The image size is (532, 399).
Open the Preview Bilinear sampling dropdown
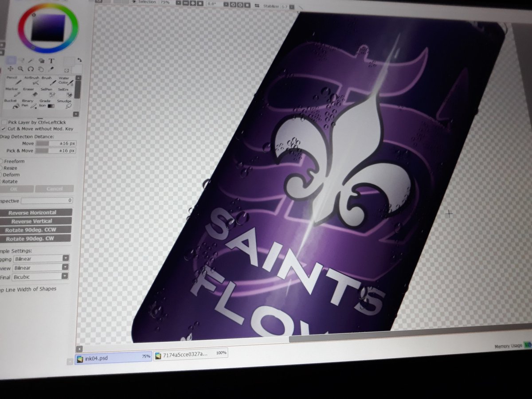[x=66, y=267]
